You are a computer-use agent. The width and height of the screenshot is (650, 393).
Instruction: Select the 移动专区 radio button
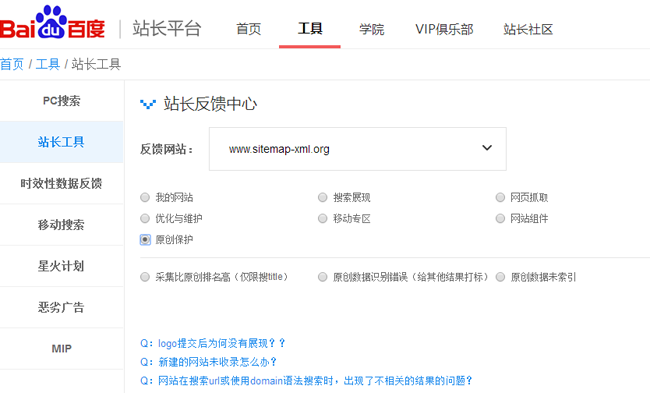click(323, 218)
